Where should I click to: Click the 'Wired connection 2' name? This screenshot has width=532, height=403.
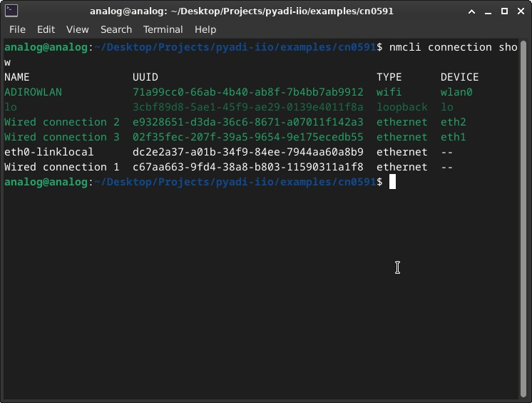coord(62,122)
